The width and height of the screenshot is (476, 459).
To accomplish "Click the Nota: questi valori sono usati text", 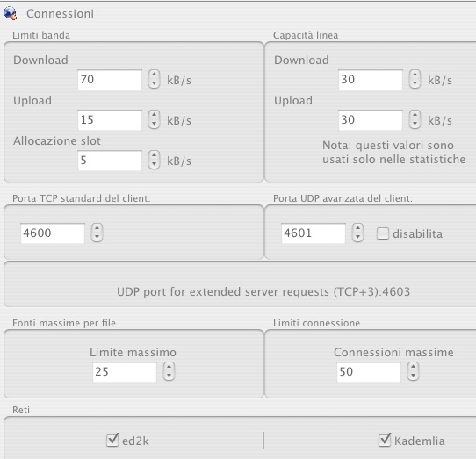I will click(x=393, y=153).
